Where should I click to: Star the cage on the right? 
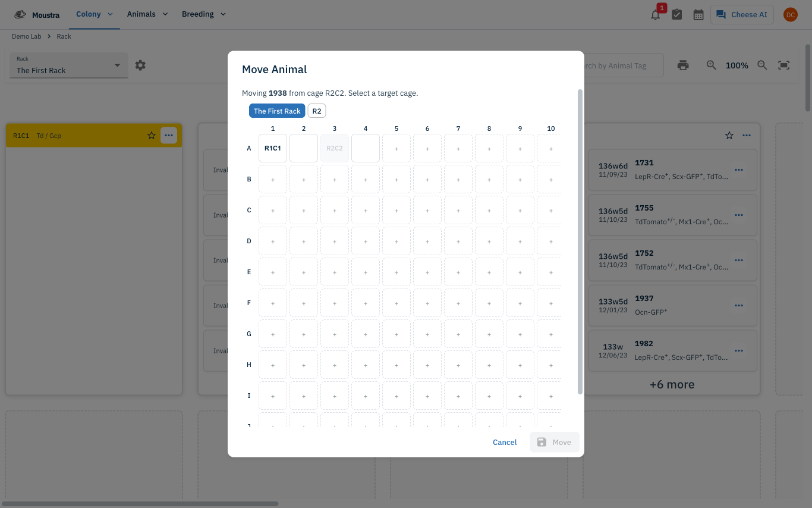tap(729, 136)
